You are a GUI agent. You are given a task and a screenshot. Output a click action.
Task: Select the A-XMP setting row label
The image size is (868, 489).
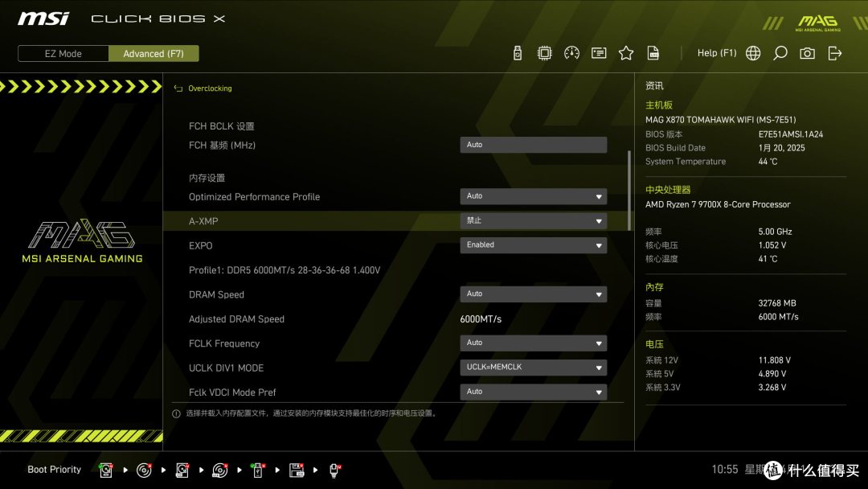(x=203, y=221)
